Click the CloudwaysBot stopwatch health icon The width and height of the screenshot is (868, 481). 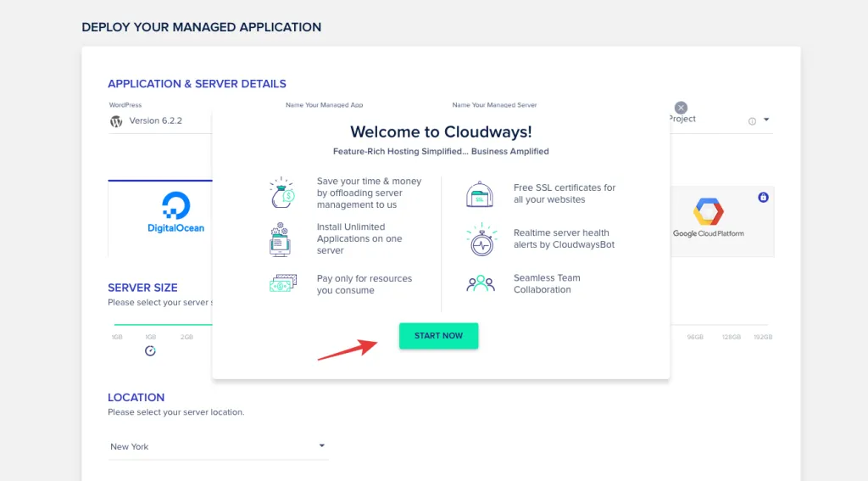[x=480, y=239]
